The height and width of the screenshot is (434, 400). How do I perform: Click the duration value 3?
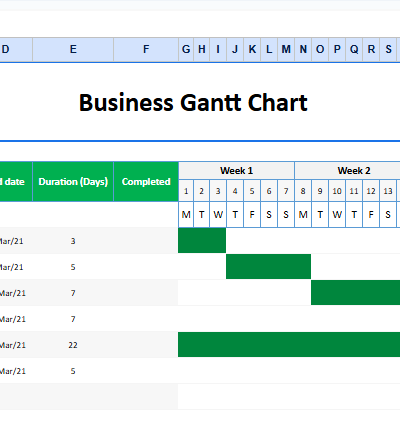coord(73,241)
